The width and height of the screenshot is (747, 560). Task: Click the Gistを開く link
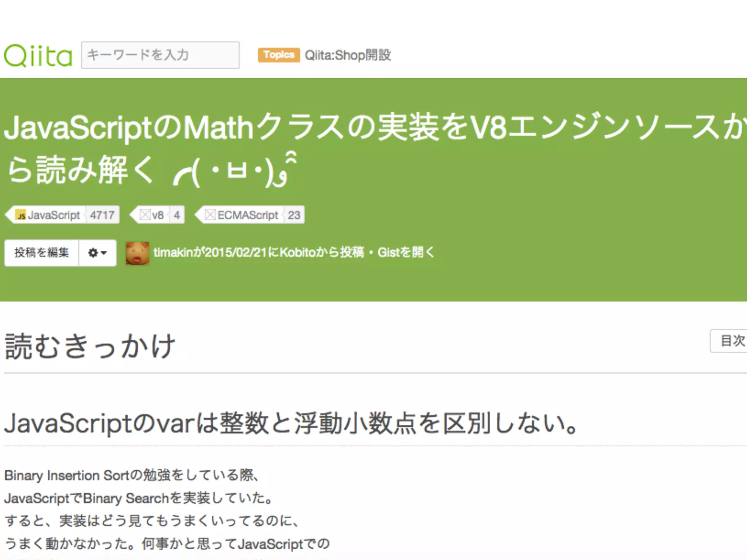click(x=406, y=252)
